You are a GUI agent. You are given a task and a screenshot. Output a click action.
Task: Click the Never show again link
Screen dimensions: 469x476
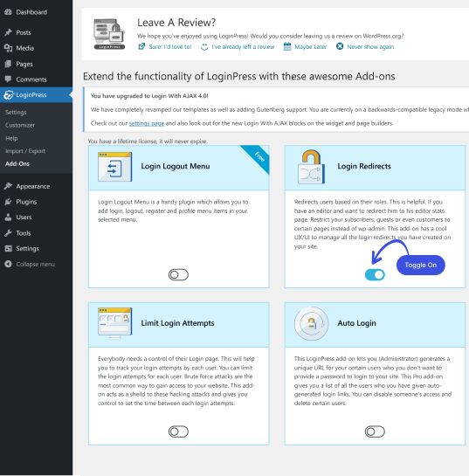click(x=370, y=47)
